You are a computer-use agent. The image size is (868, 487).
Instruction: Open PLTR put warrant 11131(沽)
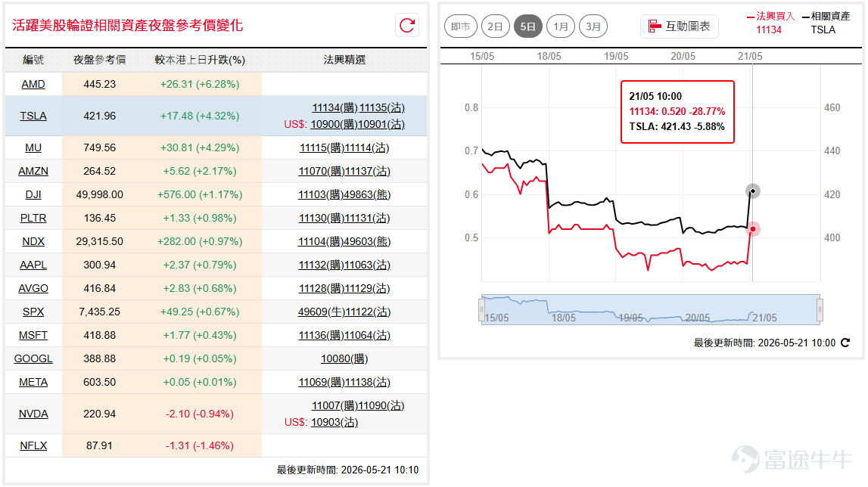(367, 218)
